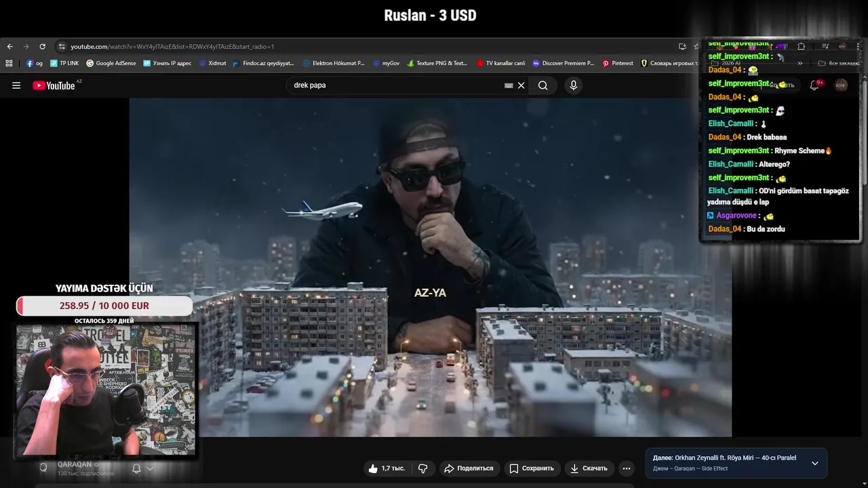Open the Pinterest bookmark
The width and height of the screenshot is (868, 488).
click(x=618, y=63)
